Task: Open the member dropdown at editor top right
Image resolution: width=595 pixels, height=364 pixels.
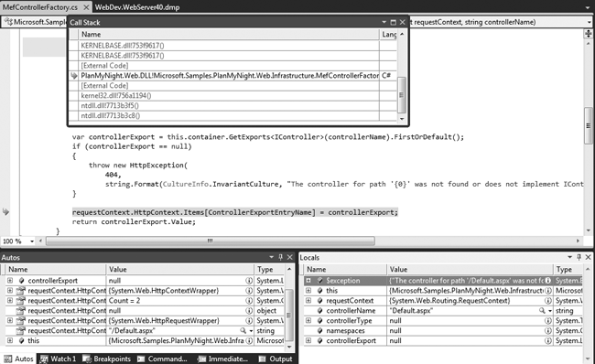Action: tap(589, 22)
